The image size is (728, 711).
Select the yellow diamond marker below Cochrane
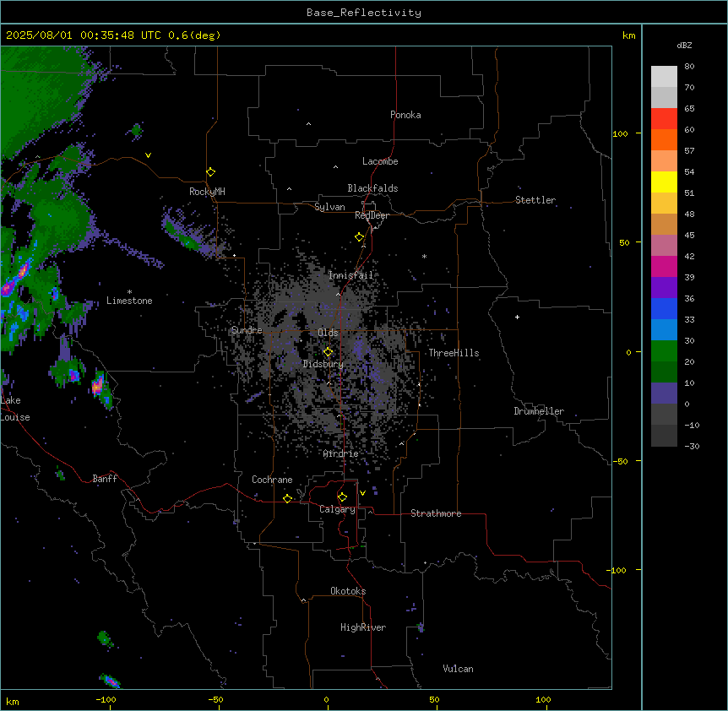[287, 498]
